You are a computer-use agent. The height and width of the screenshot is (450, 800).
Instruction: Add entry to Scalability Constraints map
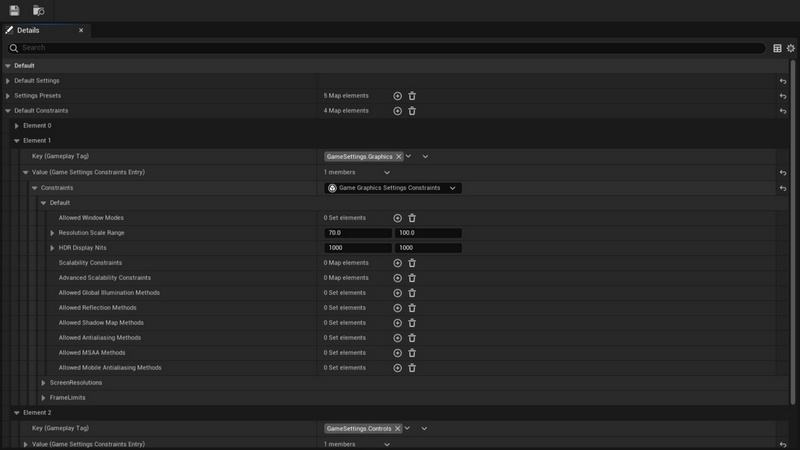click(x=397, y=263)
